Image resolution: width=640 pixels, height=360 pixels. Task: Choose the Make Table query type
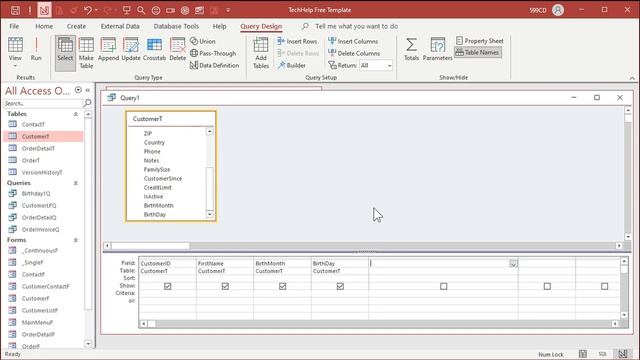tap(86, 53)
